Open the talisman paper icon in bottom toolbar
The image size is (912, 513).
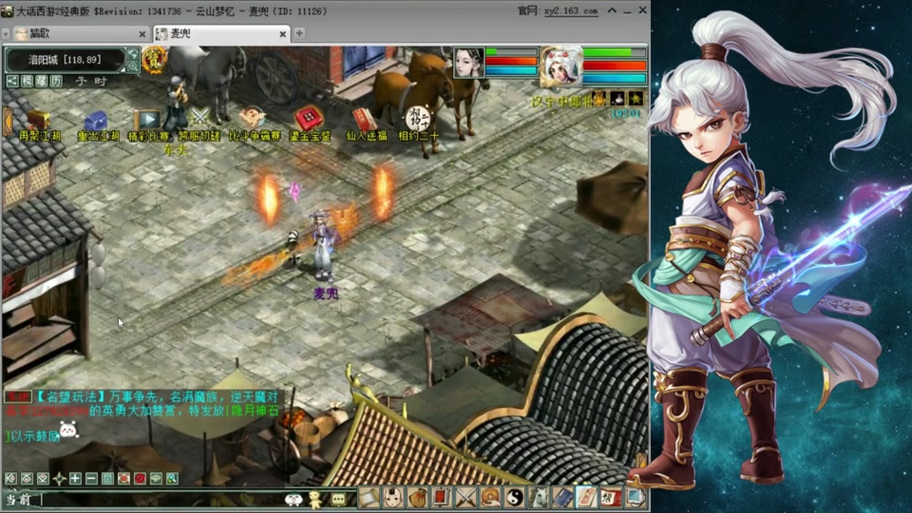(586, 497)
